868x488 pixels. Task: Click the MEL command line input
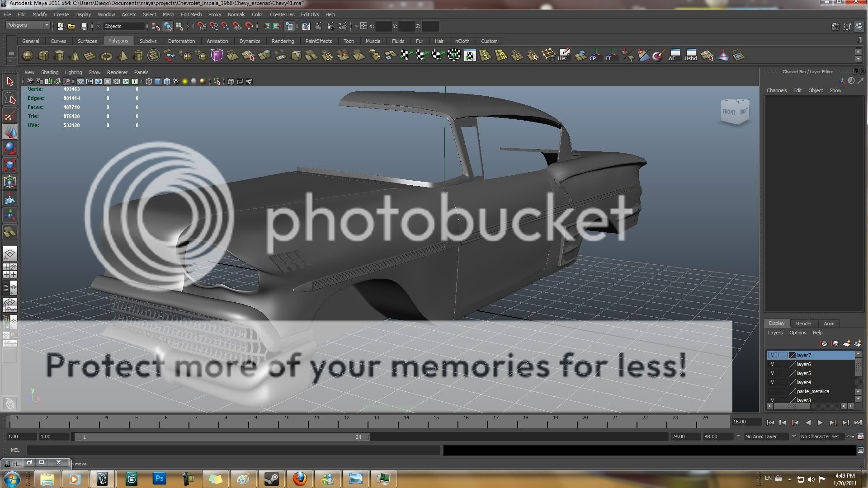pyautogui.click(x=233, y=450)
